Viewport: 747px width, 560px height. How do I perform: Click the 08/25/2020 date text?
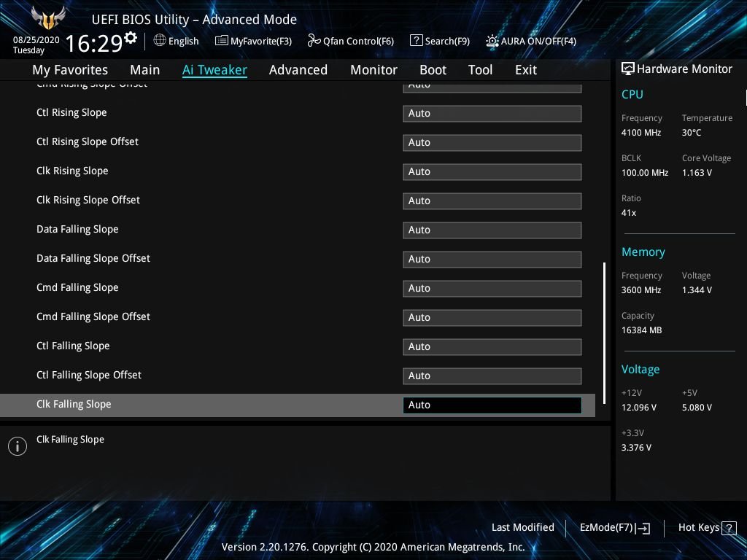(x=36, y=40)
